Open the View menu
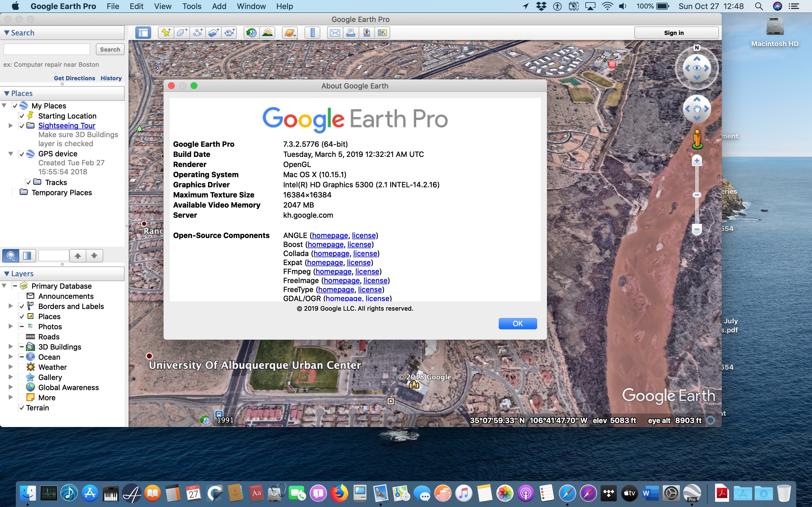812x507 pixels. [163, 6]
